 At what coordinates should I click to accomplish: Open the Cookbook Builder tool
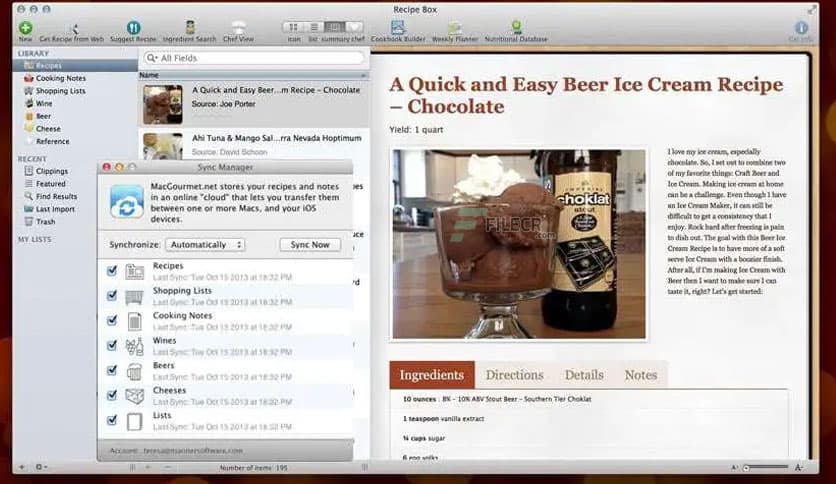point(398,27)
